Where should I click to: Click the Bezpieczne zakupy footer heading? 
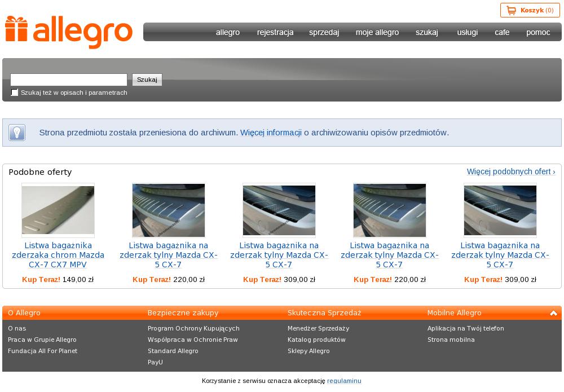pyautogui.click(x=183, y=313)
